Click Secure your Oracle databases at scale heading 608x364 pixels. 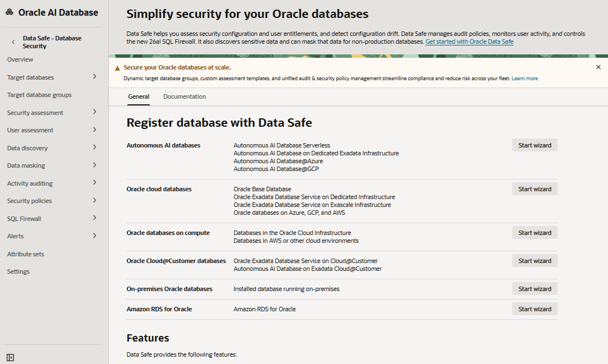pyautogui.click(x=177, y=67)
